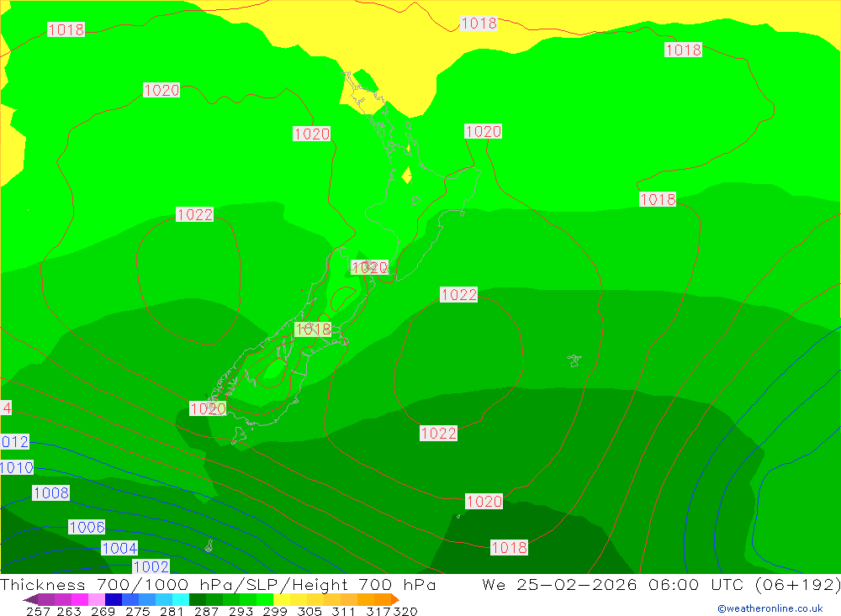Click the magenta swatch in the legend

click(x=80, y=599)
